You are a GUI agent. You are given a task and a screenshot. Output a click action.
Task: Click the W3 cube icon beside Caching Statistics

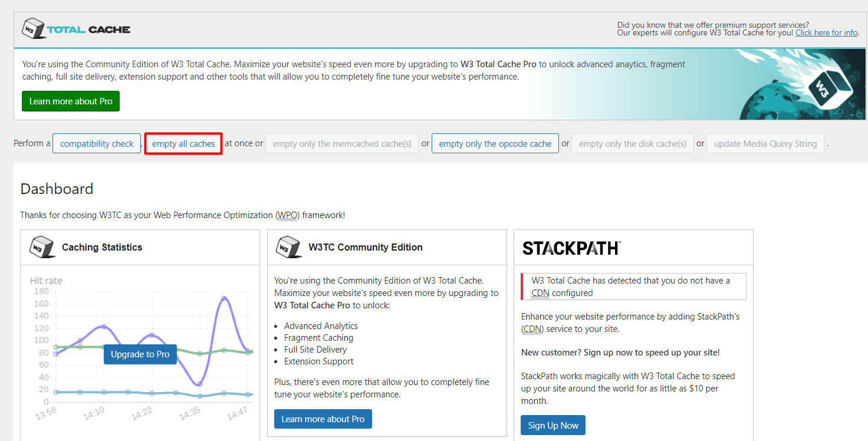41,247
